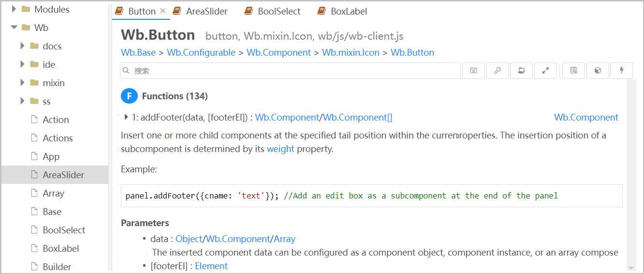Click the list-settings icon toolbar button
The image size is (644, 274).
[x=574, y=71]
